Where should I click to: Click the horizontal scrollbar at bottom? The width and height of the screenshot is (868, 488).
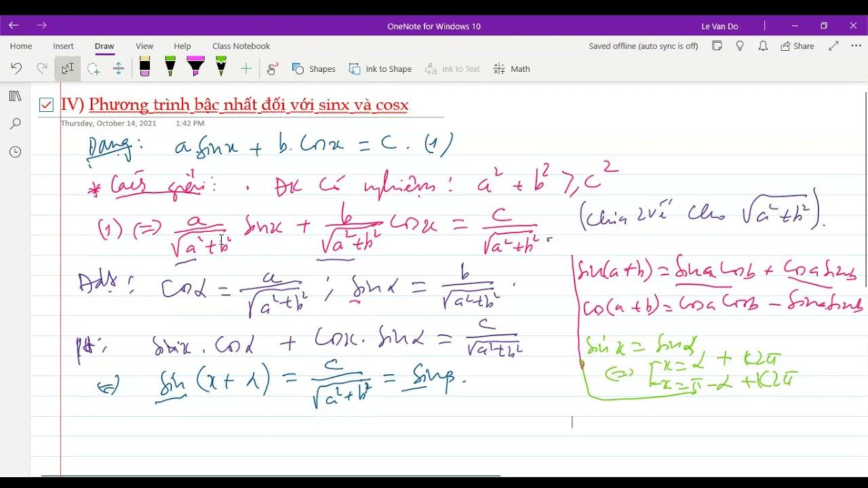coord(271,476)
